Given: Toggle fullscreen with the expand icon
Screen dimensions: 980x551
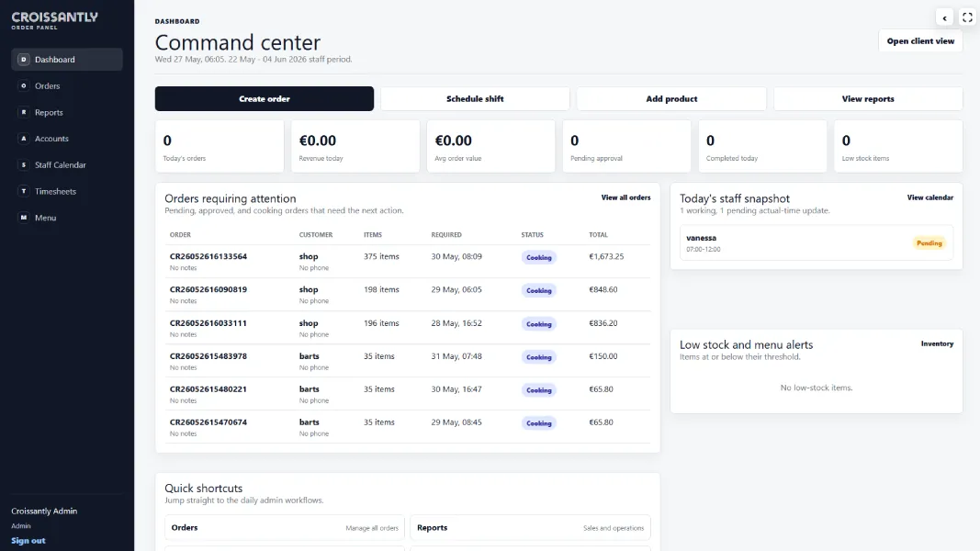Looking at the screenshot, I should tap(967, 17).
